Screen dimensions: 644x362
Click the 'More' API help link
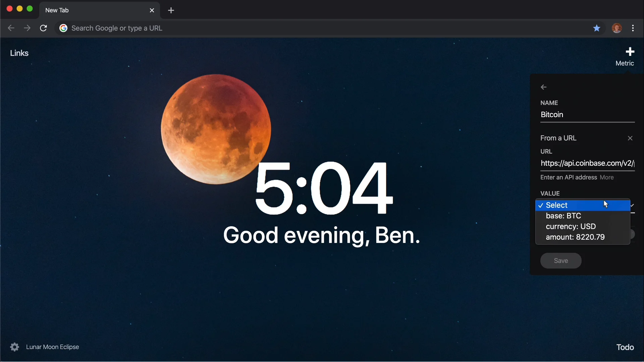tap(606, 177)
